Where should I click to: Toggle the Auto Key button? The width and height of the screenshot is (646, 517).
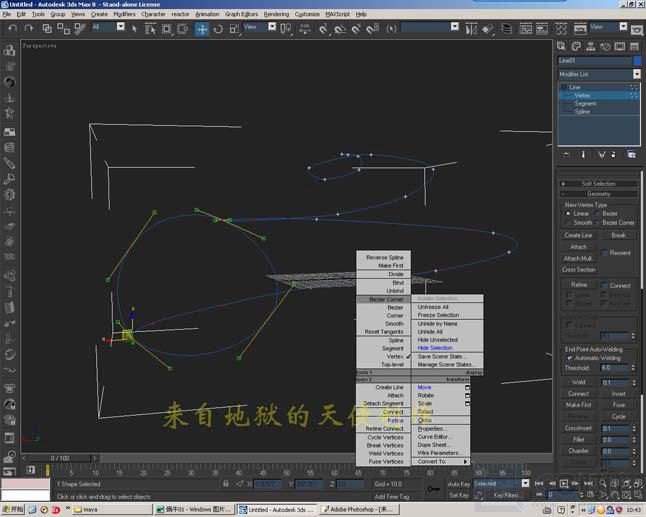(459, 484)
